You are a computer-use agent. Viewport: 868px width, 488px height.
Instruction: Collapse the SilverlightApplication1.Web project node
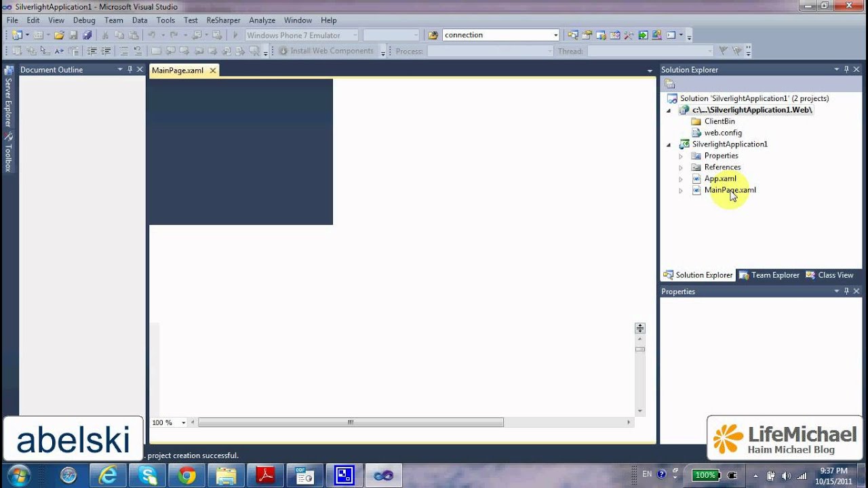[x=669, y=110]
